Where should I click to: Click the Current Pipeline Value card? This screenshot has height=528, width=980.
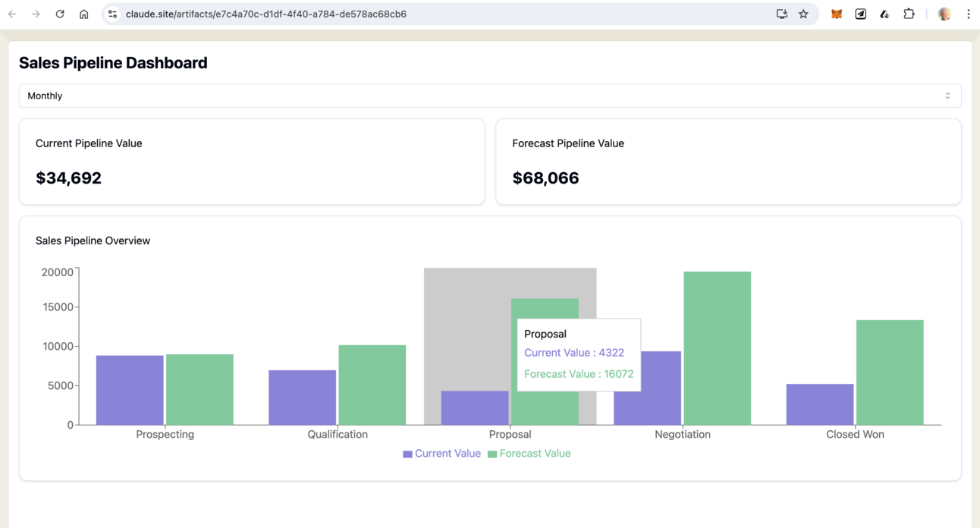pyautogui.click(x=251, y=162)
